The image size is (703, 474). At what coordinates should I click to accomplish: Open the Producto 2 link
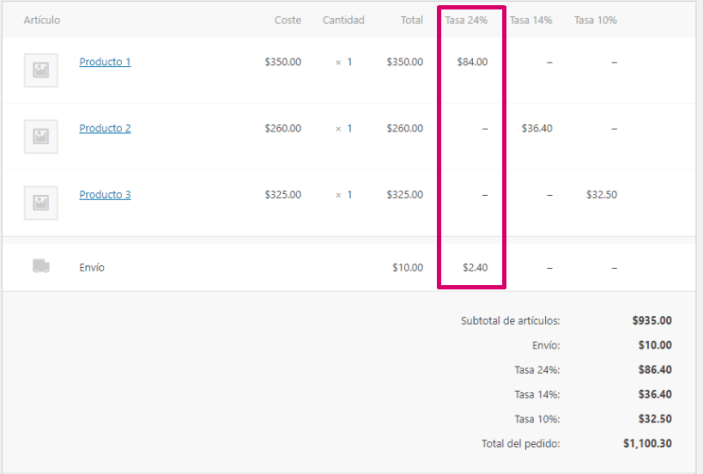point(105,128)
